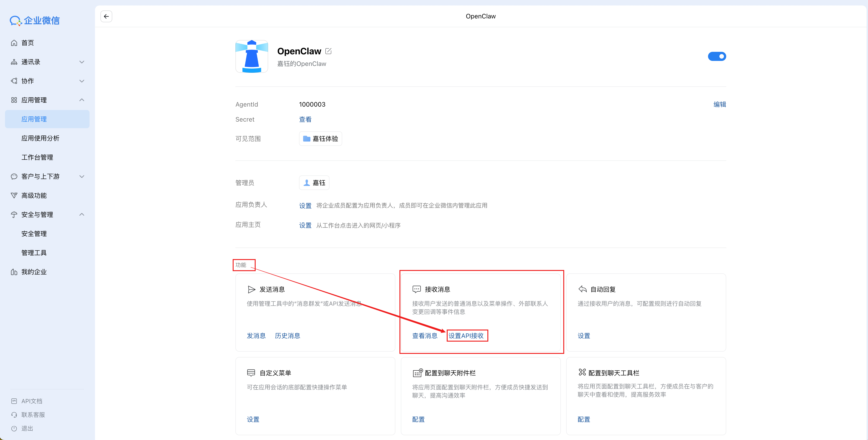The height and width of the screenshot is (440, 868).
Task: Click 查看 link next to Secret
Action: [305, 119]
